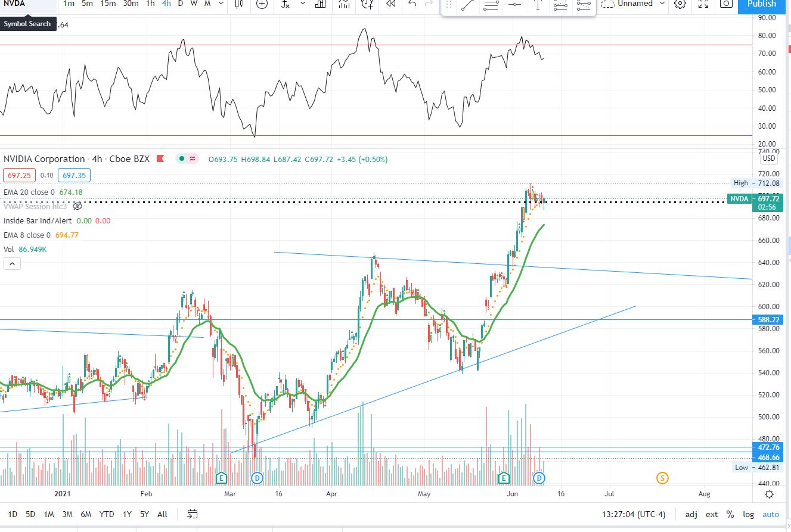Show the hidden VWAP indicator via eye icon

coord(77,206)
